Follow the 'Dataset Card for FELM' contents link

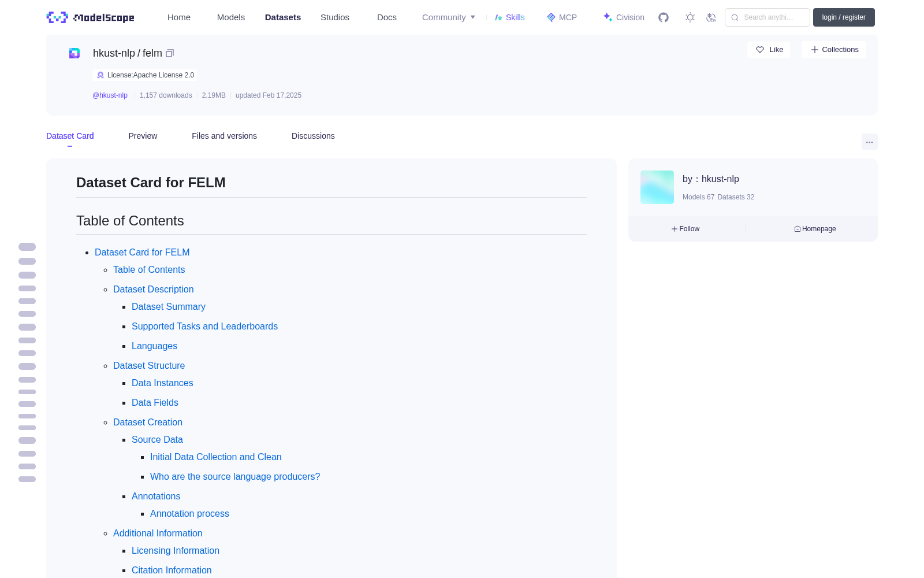pos(142,252)
